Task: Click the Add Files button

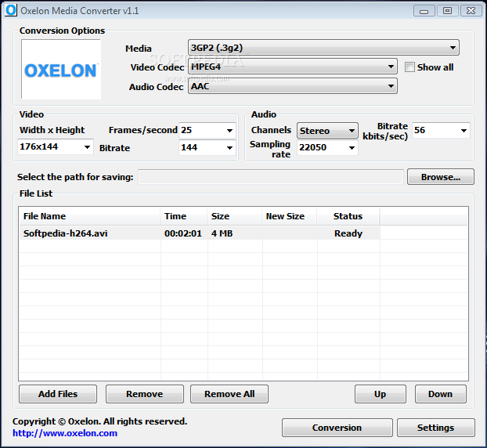Action: (58, 394)
